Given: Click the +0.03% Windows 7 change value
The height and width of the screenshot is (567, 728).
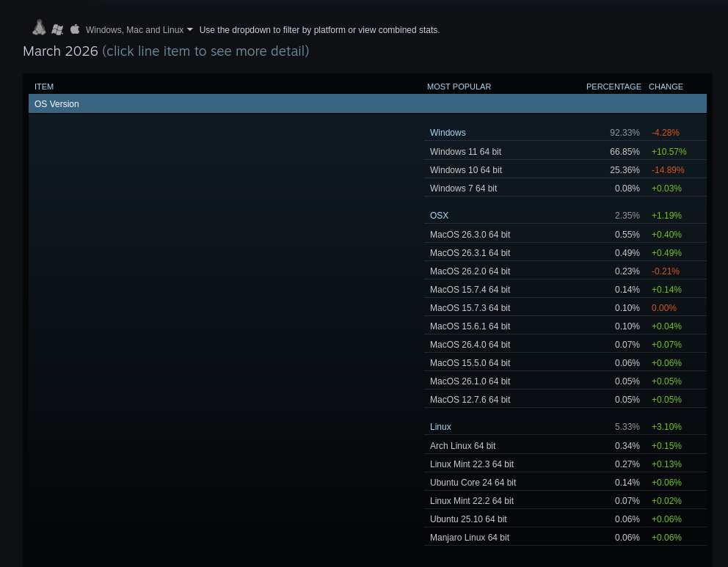Looking at the screenshot, I should click(666, 189).
